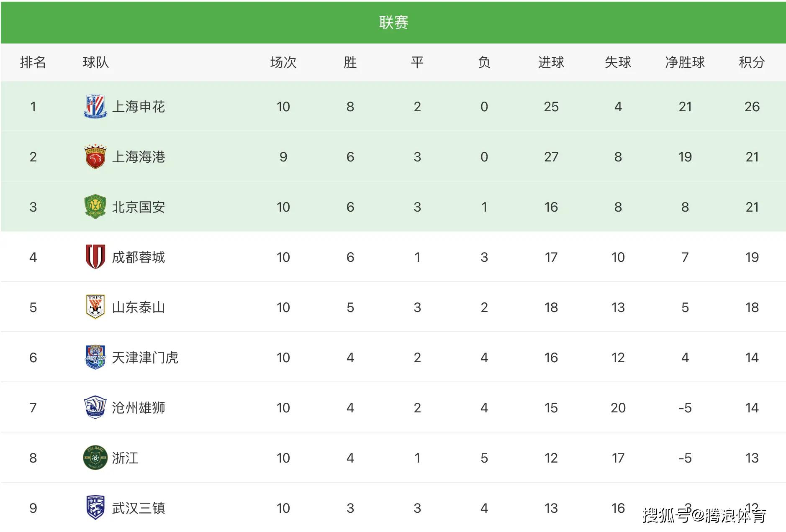Sort by the 净胜球 column header
Image resolution: width=786 pixels, height=532 pixels.
(x=685, y=62)
